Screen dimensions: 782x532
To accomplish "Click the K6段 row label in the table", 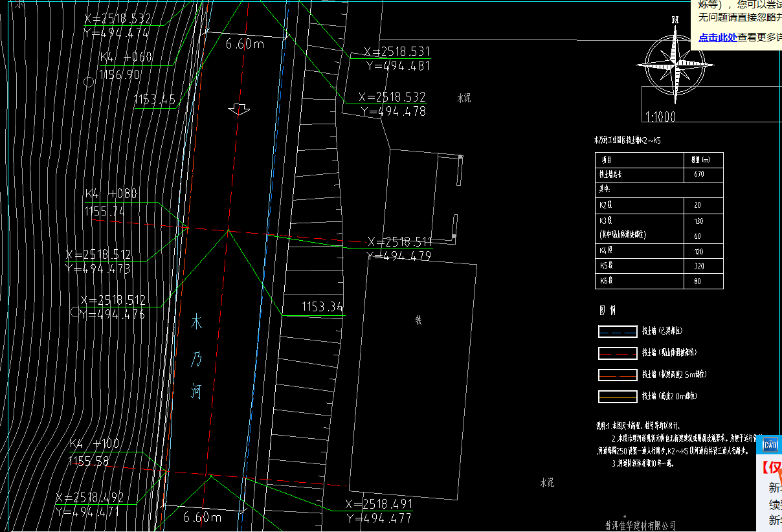I will pyautogui.click(x=606, y=281).
